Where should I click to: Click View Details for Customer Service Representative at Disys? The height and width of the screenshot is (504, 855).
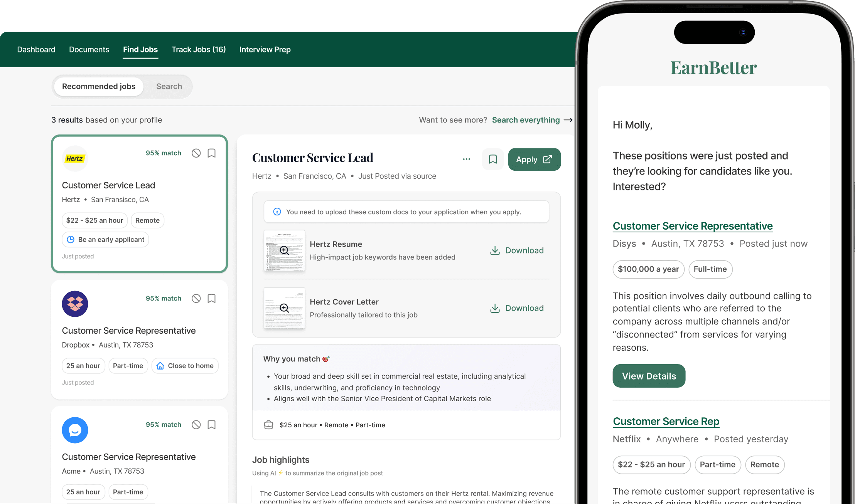(x=648, y=376)
